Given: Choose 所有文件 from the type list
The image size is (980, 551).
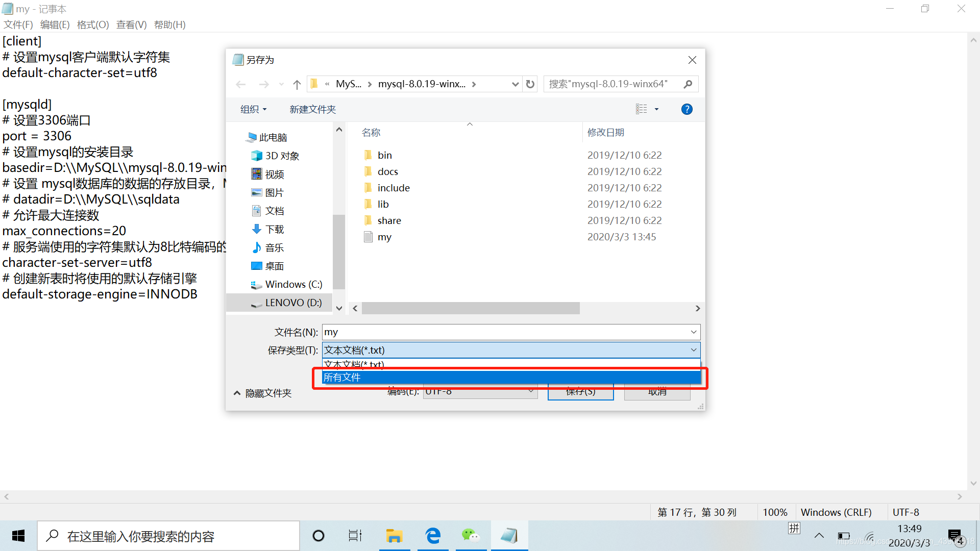Looking at the screenshot, I should pos(510,378).
